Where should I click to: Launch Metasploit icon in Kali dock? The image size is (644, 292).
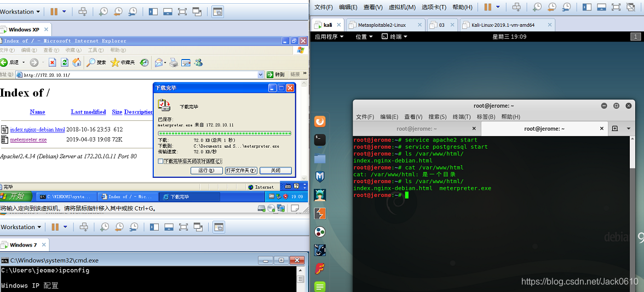pyautogui.click(x=320, y=177)
